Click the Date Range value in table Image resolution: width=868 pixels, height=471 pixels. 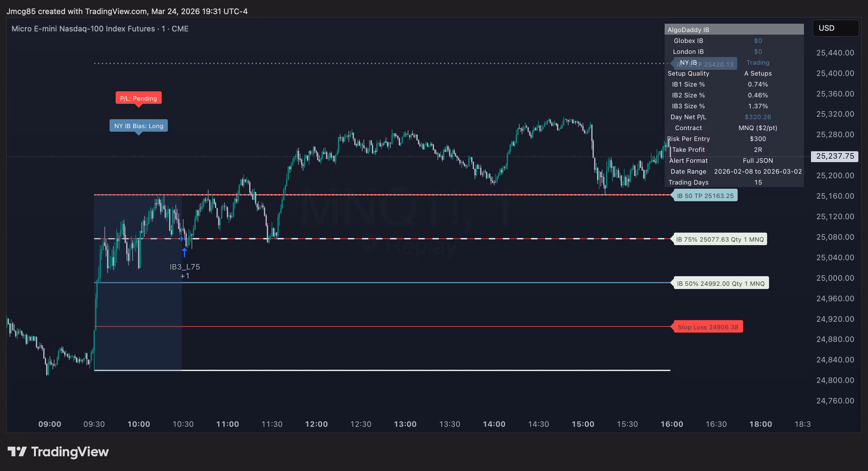click(x=757, y=171)
